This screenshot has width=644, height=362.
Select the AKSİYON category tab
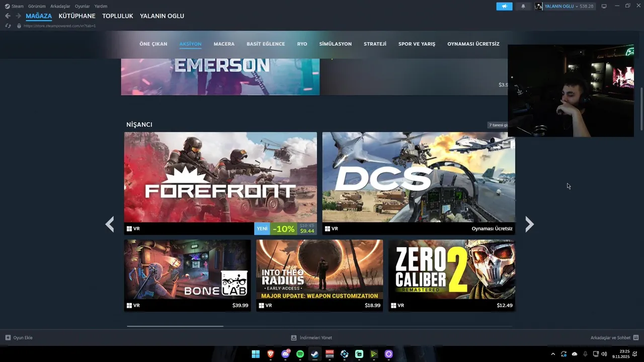point(190,44)
